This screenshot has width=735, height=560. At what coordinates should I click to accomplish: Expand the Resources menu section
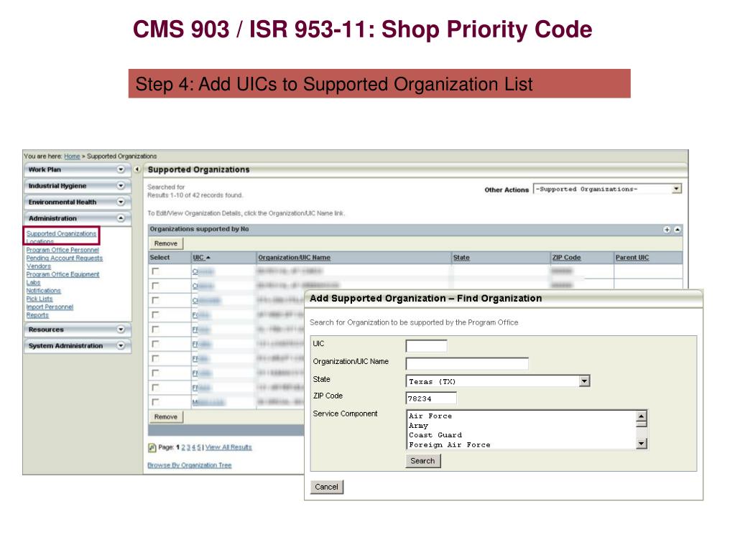click(121, 330)
